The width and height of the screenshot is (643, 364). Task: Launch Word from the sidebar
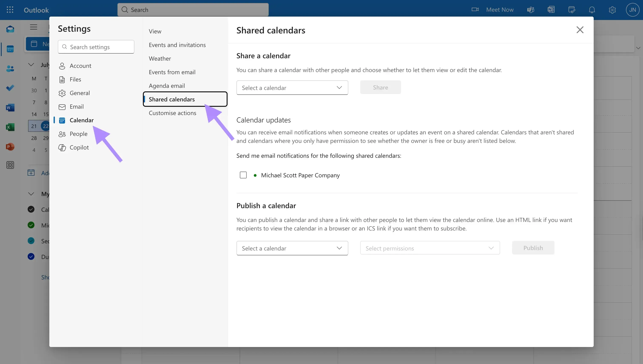coord(10,108)
